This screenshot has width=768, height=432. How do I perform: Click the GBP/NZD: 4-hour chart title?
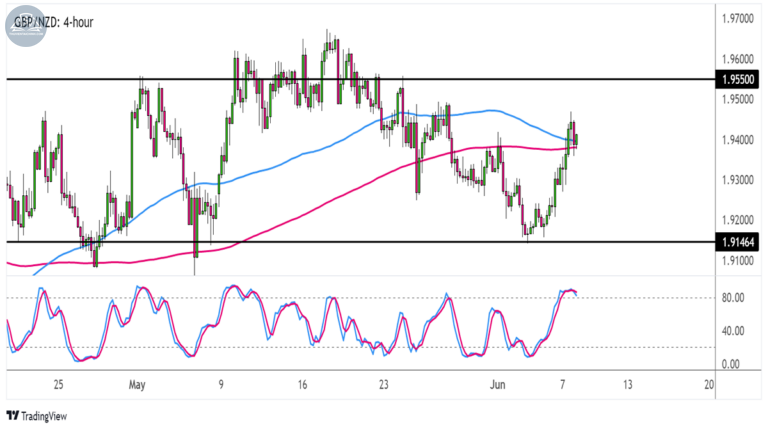[54, 22]
